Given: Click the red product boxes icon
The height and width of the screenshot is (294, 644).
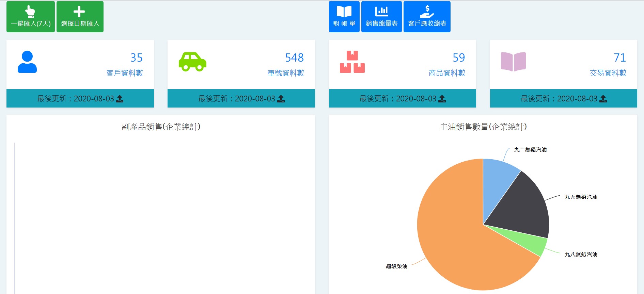Looking at the screenshot, I should tap(352, 62).
